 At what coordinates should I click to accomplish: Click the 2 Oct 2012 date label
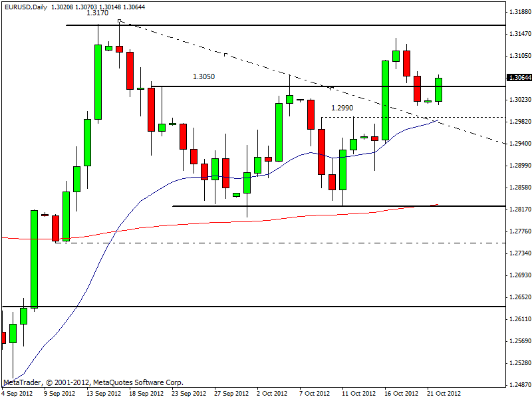pos(271,393)
